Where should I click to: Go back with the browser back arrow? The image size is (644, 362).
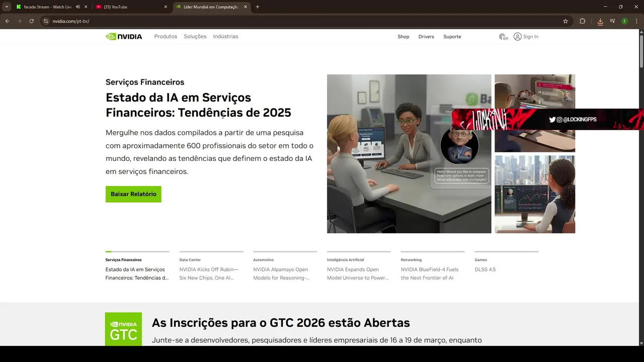(7, 21)
